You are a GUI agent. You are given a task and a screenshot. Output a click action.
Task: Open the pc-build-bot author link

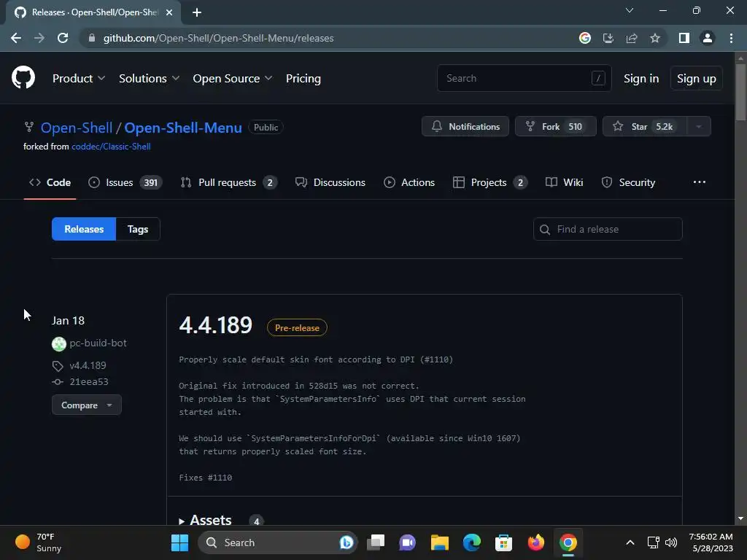[x=98, y=343]
